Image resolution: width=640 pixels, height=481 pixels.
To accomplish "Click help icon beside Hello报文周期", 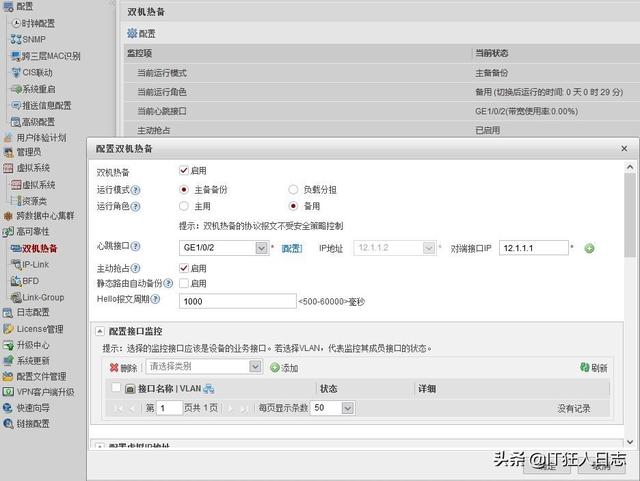I will coord(155,299).
